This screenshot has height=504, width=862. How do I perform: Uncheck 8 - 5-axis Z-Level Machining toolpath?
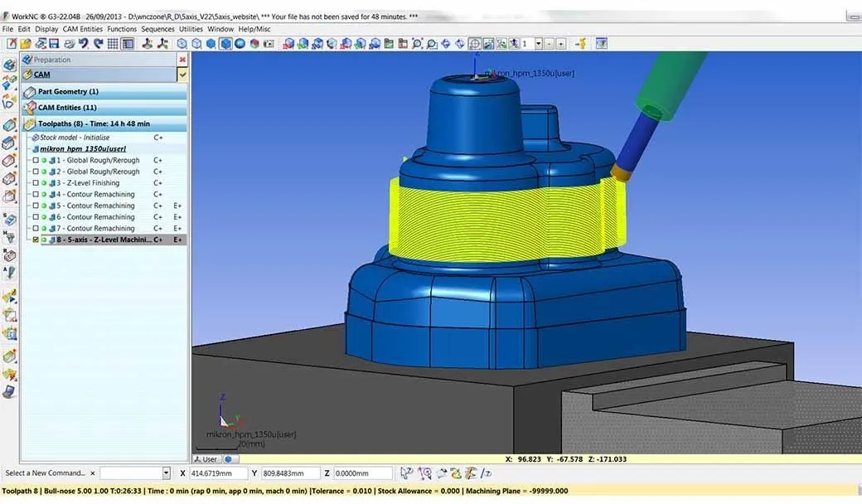coord(35,240)
